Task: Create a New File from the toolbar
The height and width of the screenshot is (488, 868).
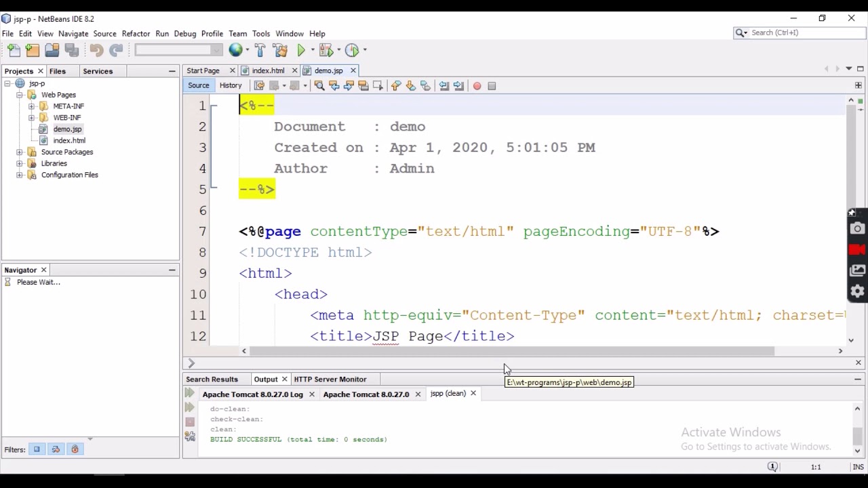Action: tap(13, 50)
